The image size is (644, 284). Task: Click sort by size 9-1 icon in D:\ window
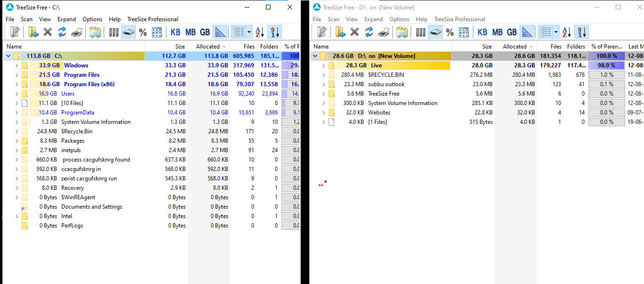click(x=582, y=32)
